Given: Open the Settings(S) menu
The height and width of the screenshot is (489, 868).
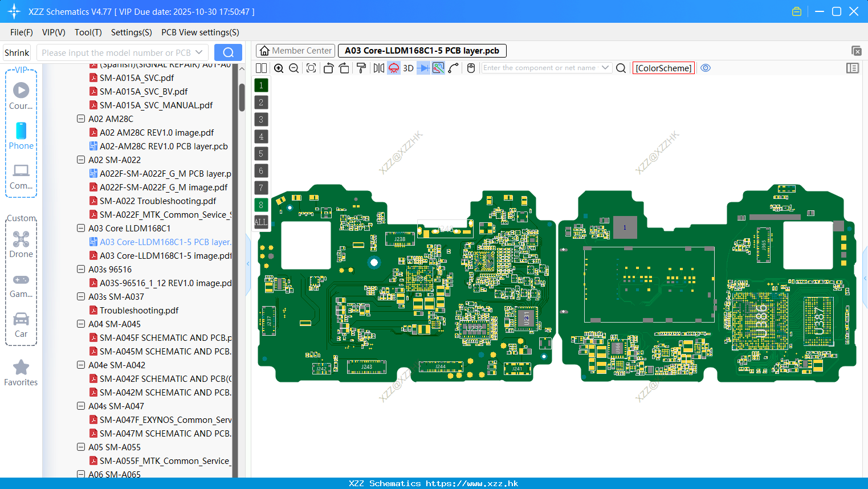Looking at the screenshot, I should (x=132, y=32).
